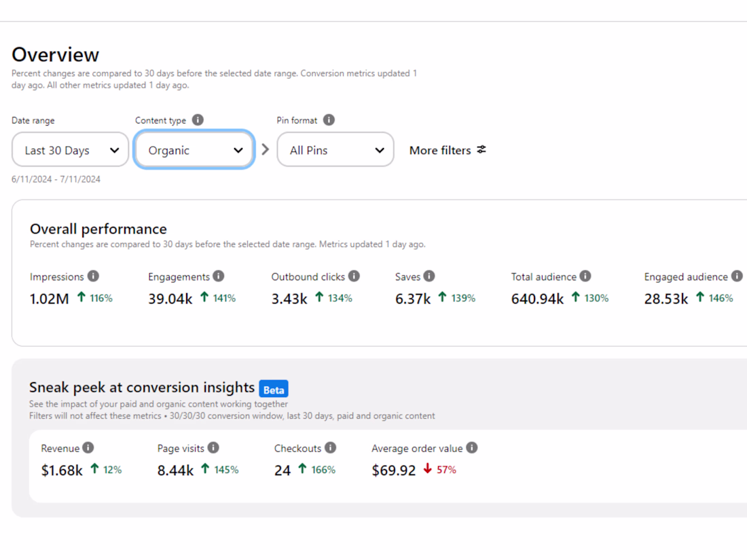
Task: Click the Page visits info icon
Action: pos(213,448)
